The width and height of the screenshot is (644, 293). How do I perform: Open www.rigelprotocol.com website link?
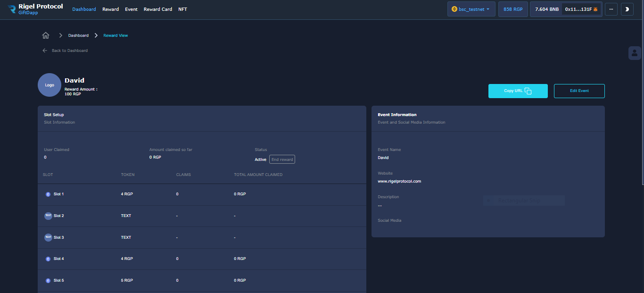(x=399, y=181)
